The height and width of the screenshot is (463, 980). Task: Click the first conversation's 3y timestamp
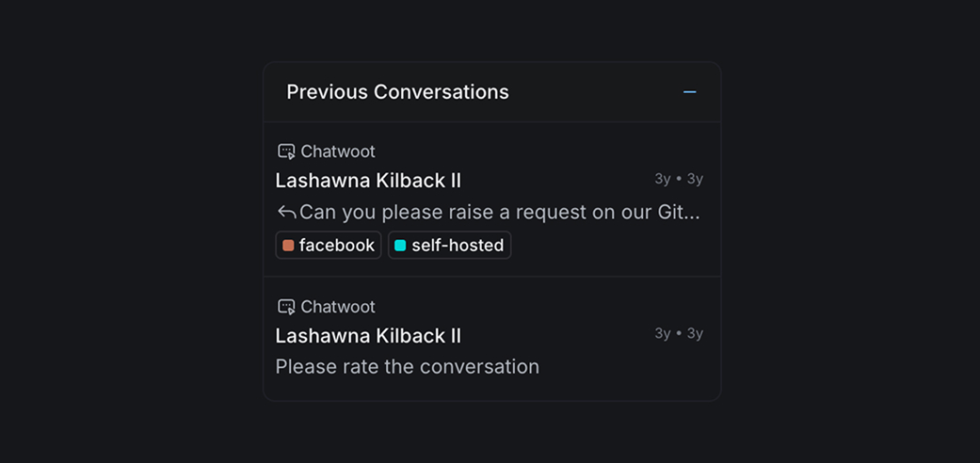pyautogui.click(x=679, y=180)
